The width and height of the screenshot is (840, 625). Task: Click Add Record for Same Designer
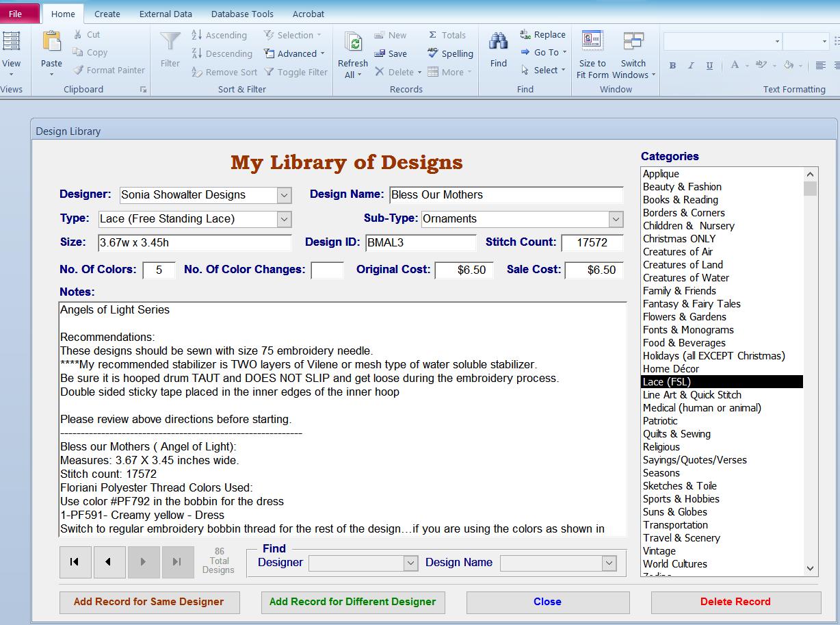click(148, 602)
